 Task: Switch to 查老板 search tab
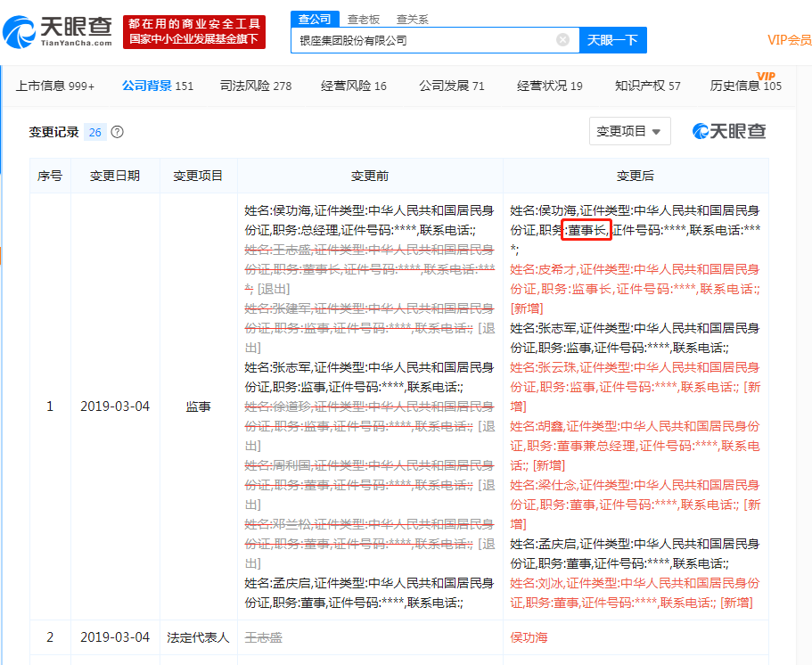coord(363,18)
